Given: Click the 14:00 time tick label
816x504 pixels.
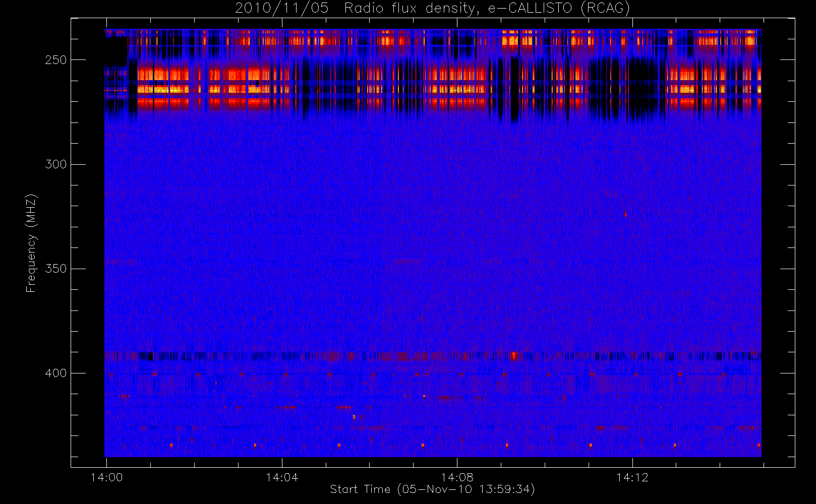Looking at the screenshot, I should 106,477.
